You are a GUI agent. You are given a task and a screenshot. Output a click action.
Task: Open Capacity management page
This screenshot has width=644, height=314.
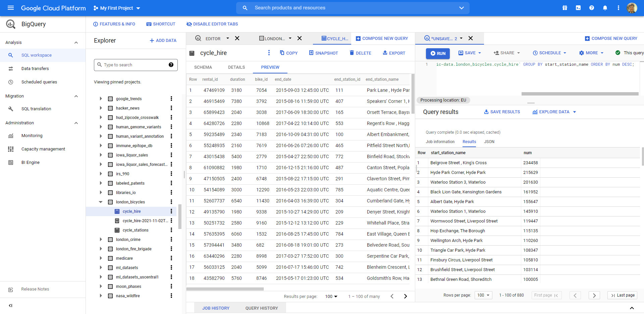pyautogui.click(x=43, y=149)
